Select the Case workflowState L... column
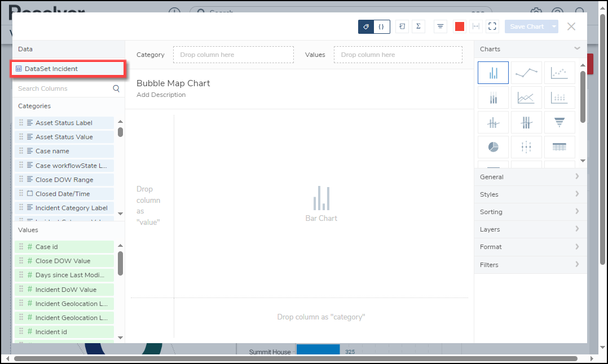The width and height of the screenshot is (608, 364). 64,165
